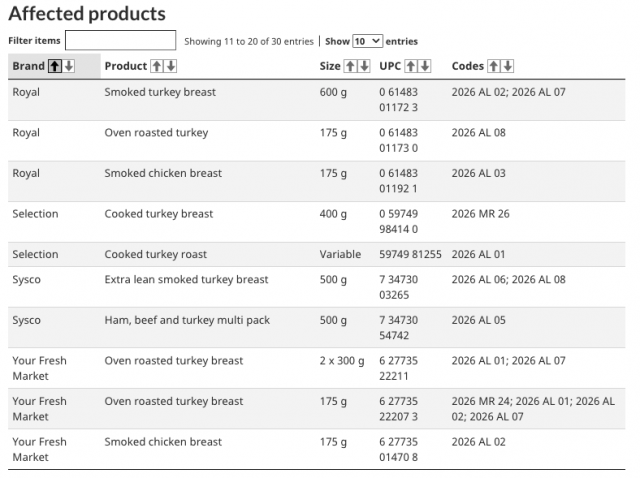
Task: Click the Size column header label
Action: [x=330, y=66]
